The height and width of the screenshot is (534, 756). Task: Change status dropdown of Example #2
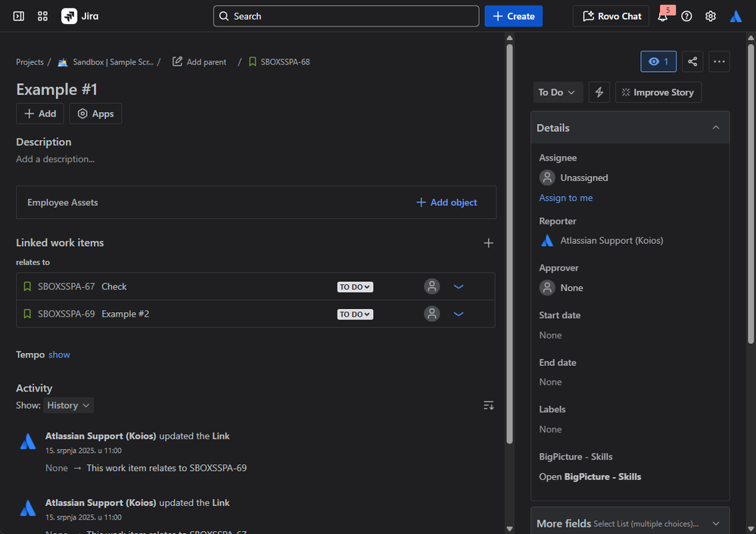(355, 314)
